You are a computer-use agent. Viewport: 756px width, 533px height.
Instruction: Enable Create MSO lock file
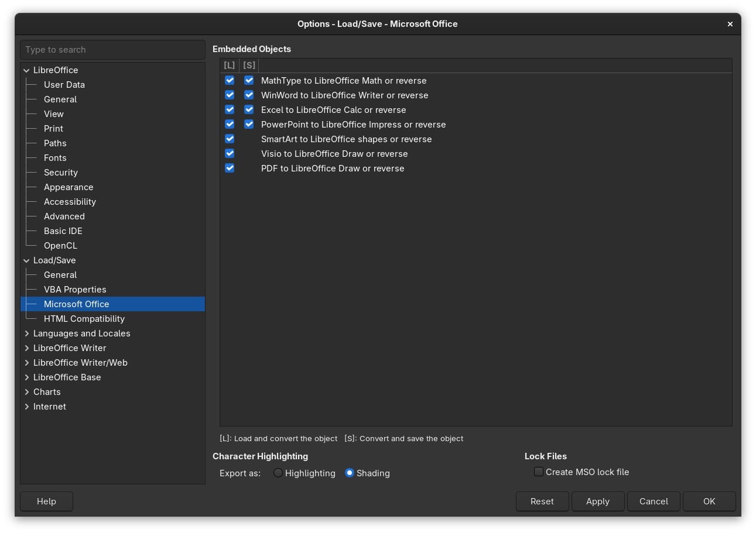pyautogui.click(x=539, y=472)
